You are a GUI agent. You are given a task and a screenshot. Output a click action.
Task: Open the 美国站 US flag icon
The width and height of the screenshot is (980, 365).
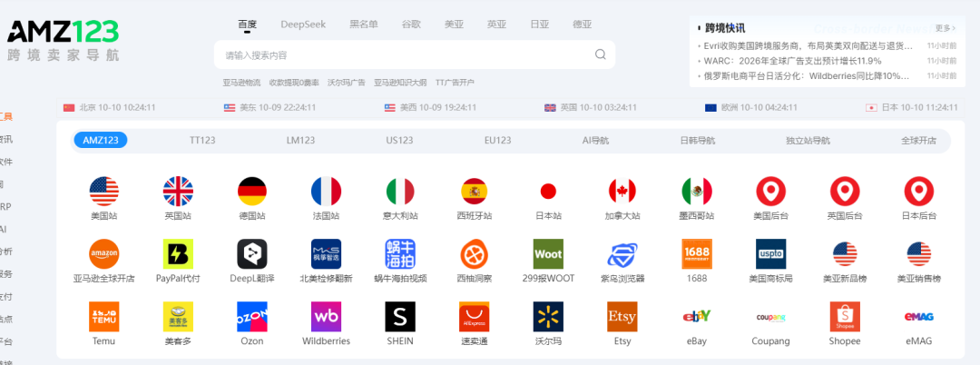pos(104,192)
